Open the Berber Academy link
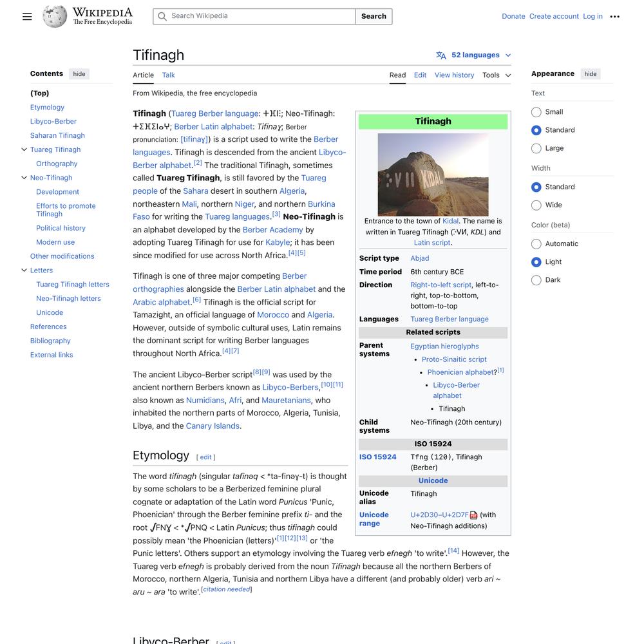This screenshot has width=644, height=644. point(272,230)
